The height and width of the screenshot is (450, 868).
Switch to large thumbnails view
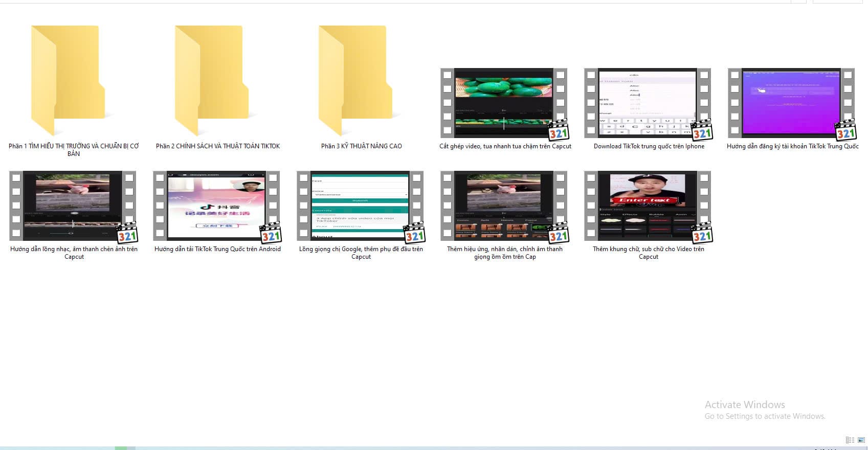tap(861, 440)
